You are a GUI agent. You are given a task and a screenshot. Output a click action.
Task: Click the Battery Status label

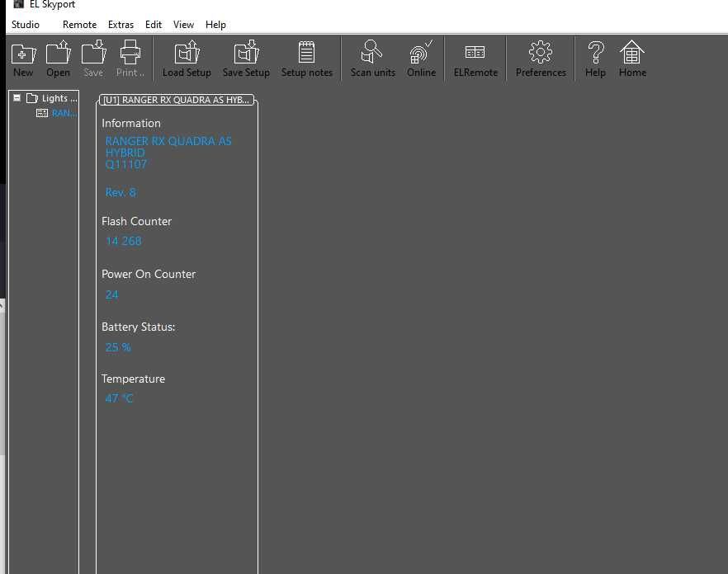point(139,327)
